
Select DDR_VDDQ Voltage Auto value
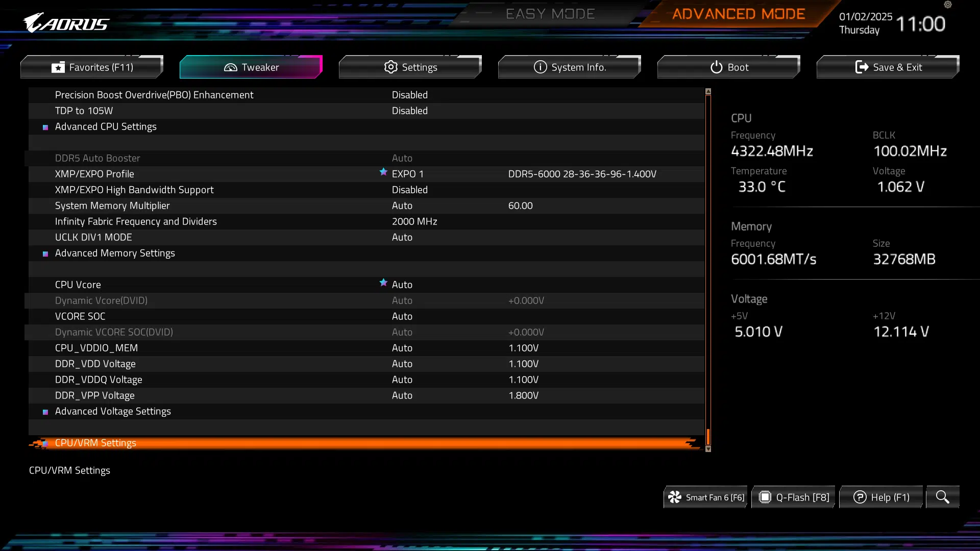[x=402, y=380]
